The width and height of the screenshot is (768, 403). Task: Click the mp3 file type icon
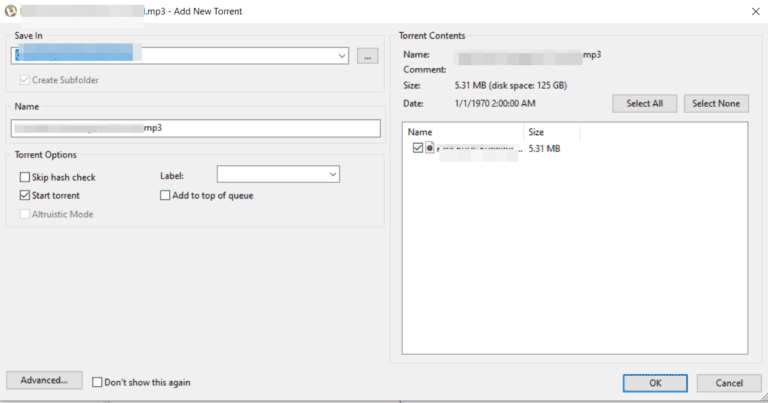(430, 148)
